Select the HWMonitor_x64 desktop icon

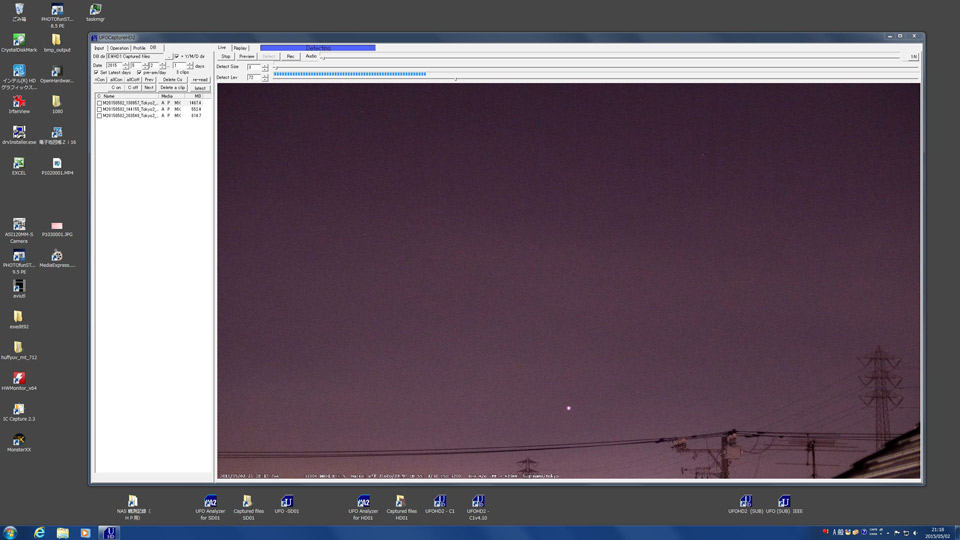(19, 381)
